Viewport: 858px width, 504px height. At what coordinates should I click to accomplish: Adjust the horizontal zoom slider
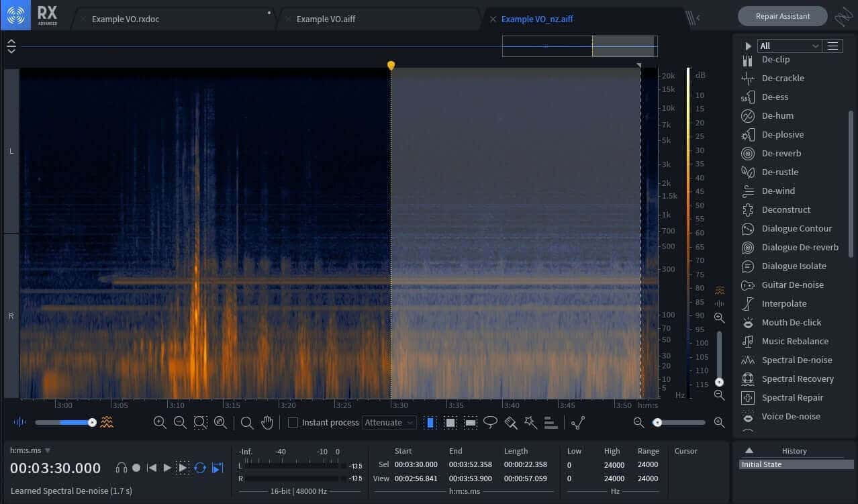(679, 422)
